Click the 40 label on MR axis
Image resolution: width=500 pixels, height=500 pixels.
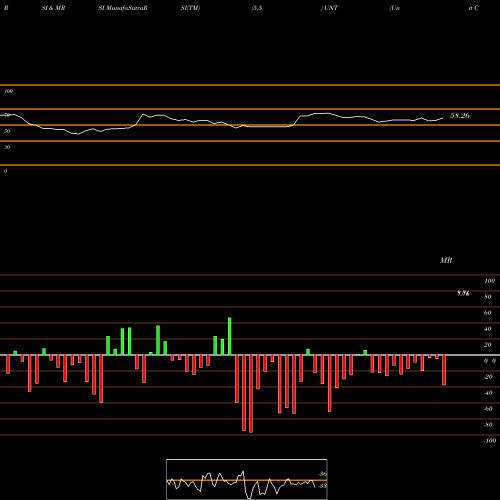point(488,329)
